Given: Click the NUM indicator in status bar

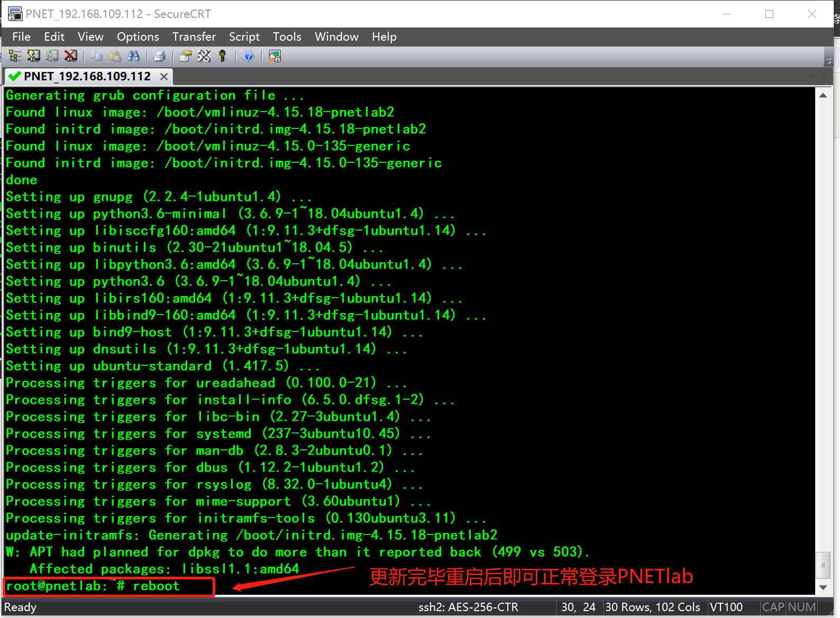Looking at the screenshot, I should coord(801,607).
